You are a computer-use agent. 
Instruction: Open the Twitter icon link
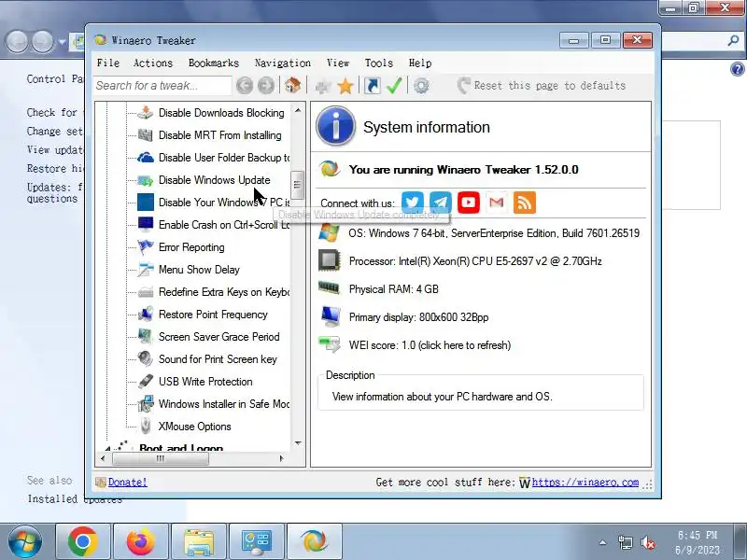click(x=413, y=202)
